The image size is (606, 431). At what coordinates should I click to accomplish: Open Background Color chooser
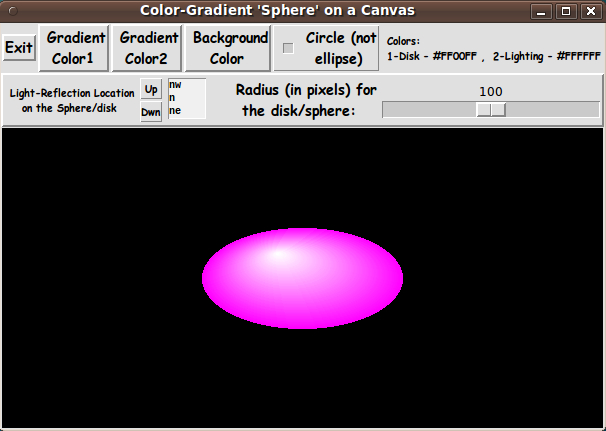[228, 48]
